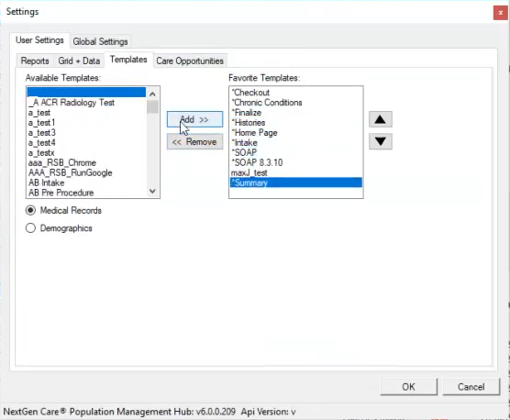Click the Available Templates scroll down arrow

coord(152,191)
